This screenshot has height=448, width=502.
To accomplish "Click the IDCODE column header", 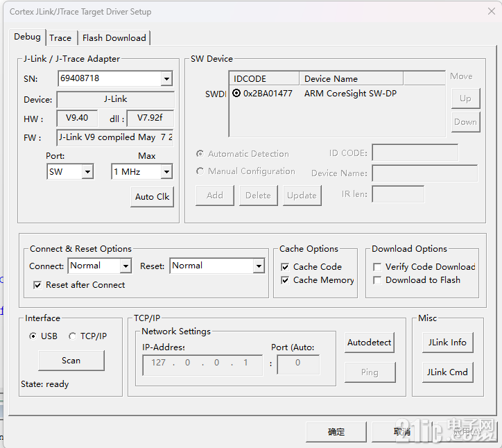I will [x=264, y=79].
